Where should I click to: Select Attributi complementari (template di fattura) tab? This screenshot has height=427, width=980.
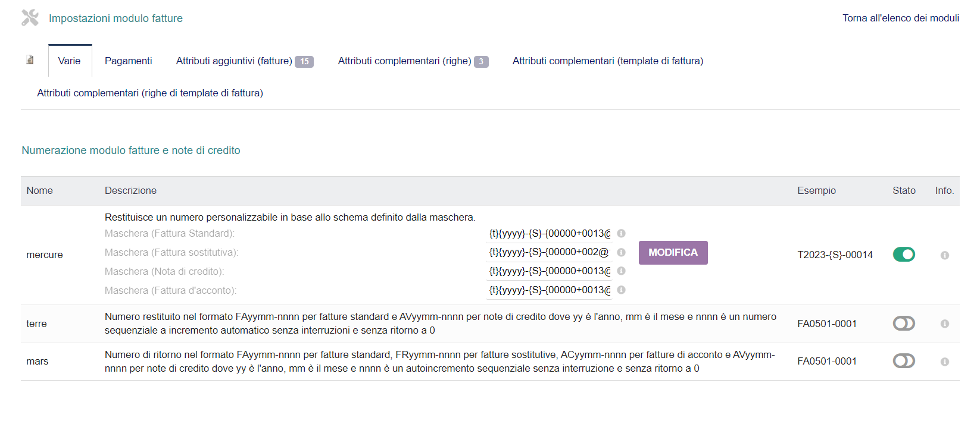point(607,61)
